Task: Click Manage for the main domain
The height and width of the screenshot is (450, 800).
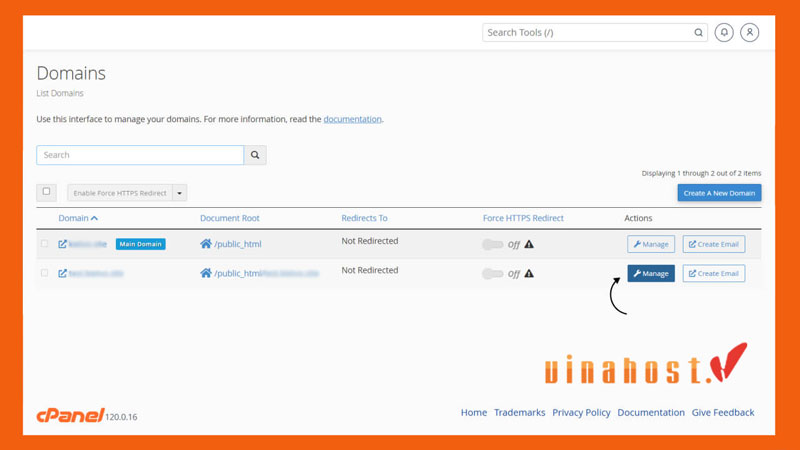Action: [651, 244]
